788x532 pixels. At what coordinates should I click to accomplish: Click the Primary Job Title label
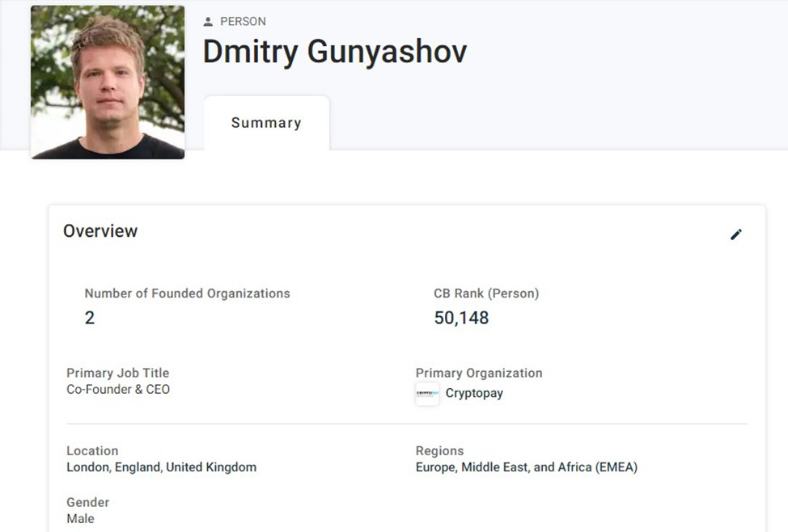click(x=118, y=373)
